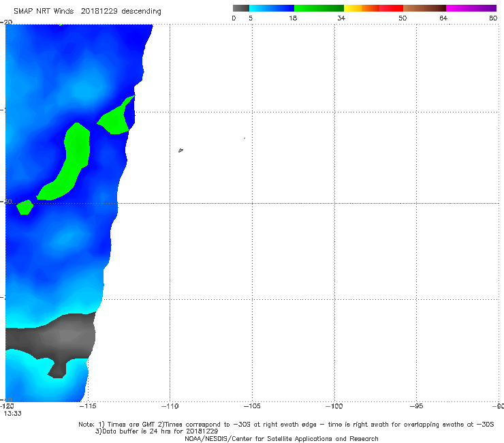Click the small island outline near -109
This screenshot has height=443, width=504.
click(180, 150)
